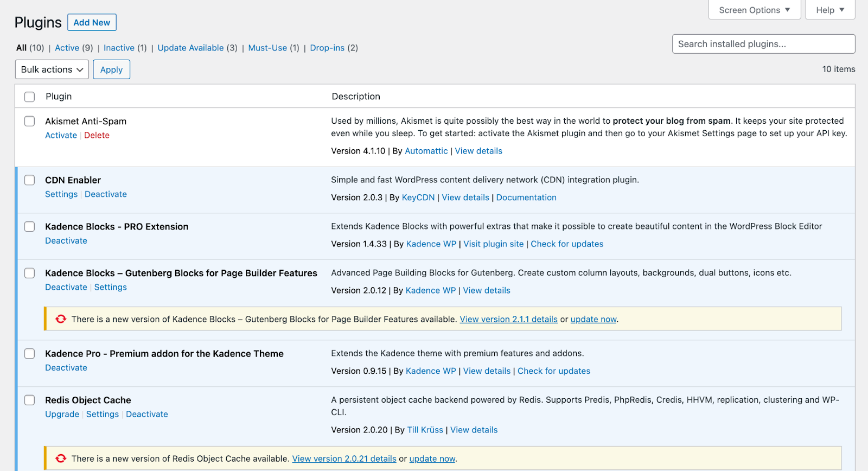Expand the Screen Options panel
This screenshot has height=471, width=868.
pyautogui.click(x=754, y=10)
